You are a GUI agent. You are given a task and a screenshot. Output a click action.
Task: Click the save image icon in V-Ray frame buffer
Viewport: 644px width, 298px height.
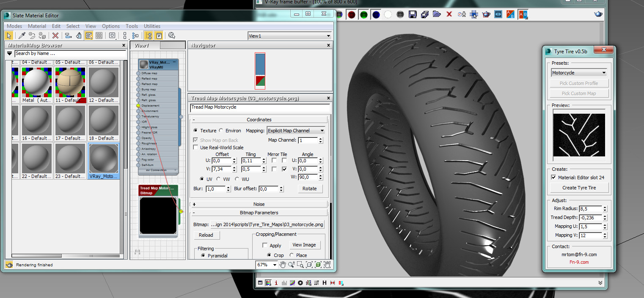click(x=413, y=14)
